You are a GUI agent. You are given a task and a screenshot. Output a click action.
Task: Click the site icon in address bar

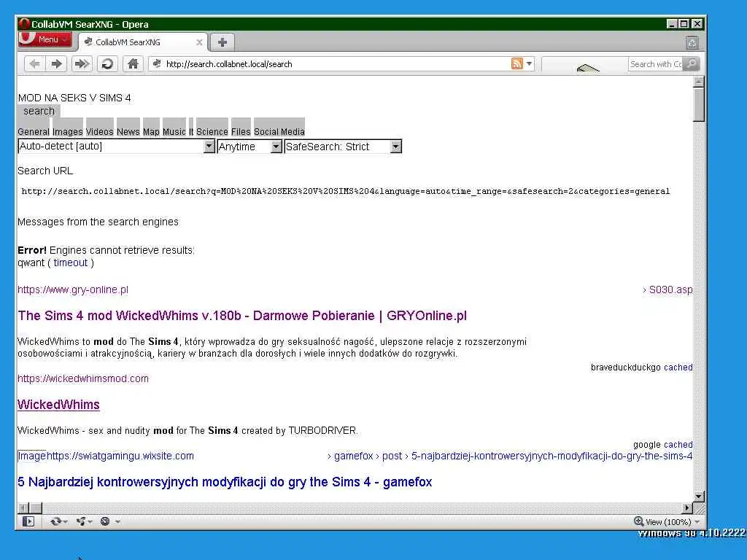click(x=157, y=63)
